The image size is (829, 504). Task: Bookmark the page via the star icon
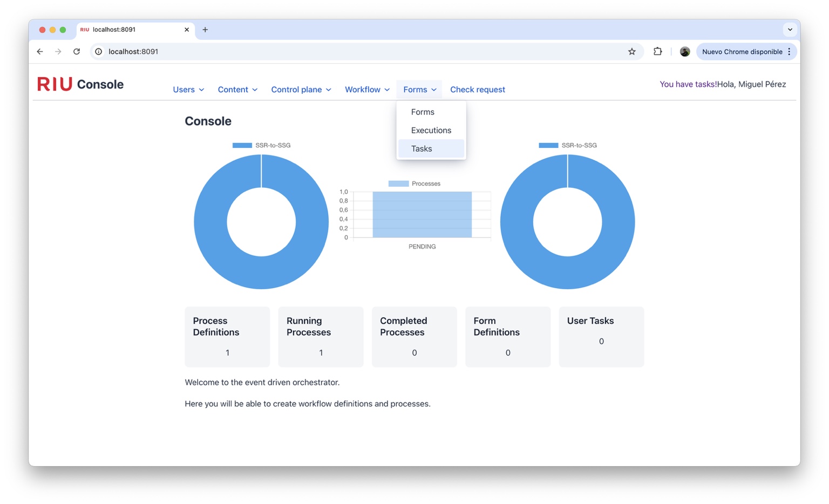[x=631, y=51]
